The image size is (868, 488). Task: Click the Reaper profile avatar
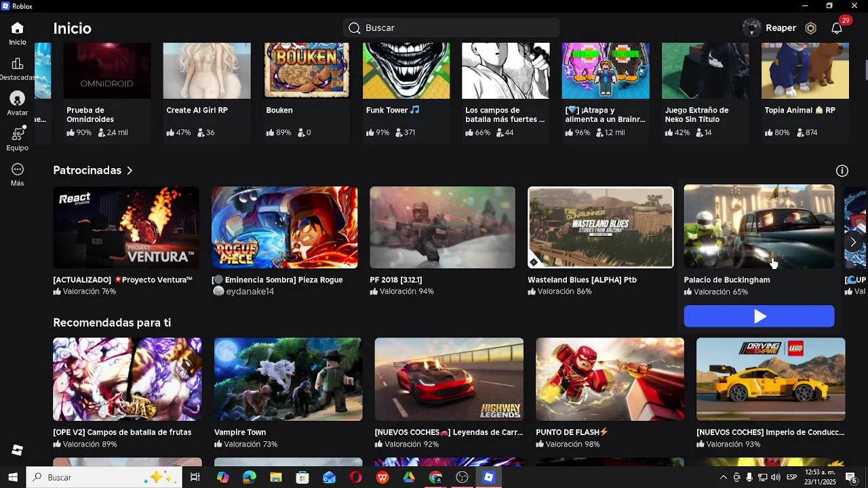[751, 28]
